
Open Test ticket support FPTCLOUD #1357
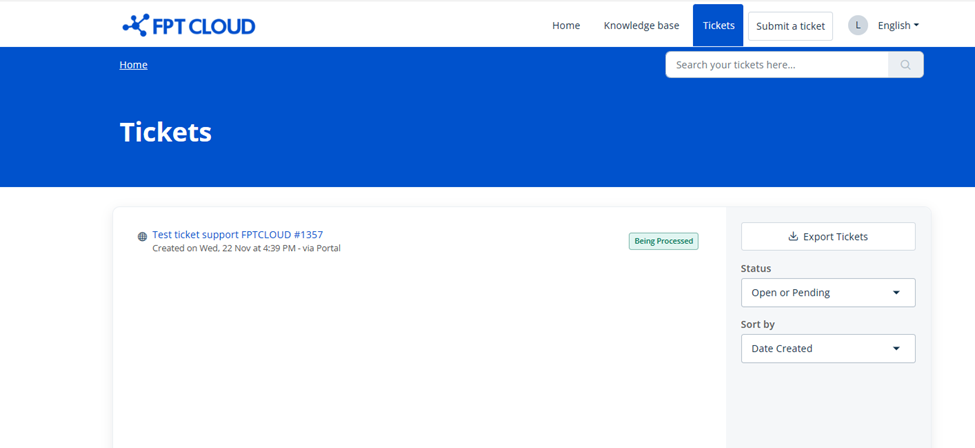coord(237,235)
